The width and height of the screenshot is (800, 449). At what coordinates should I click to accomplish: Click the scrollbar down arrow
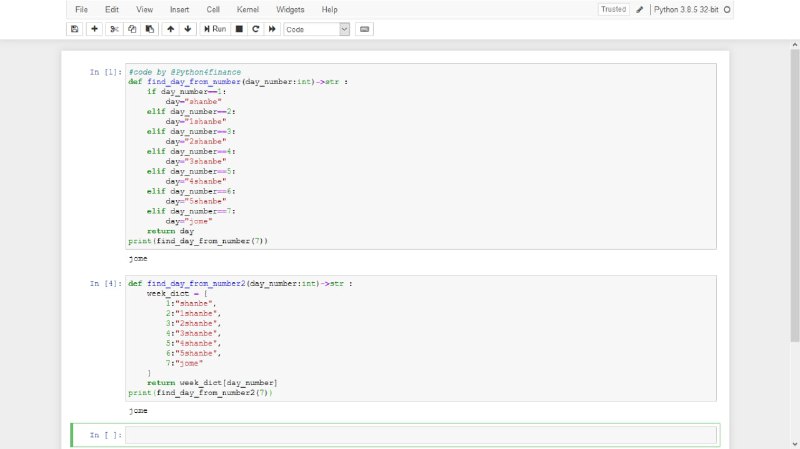pos(795,444)
